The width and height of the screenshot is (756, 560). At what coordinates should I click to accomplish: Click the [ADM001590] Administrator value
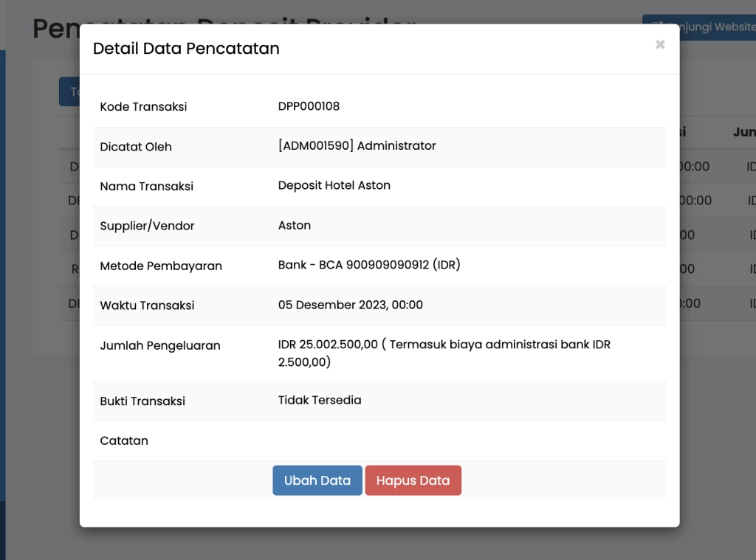(357, 146)
